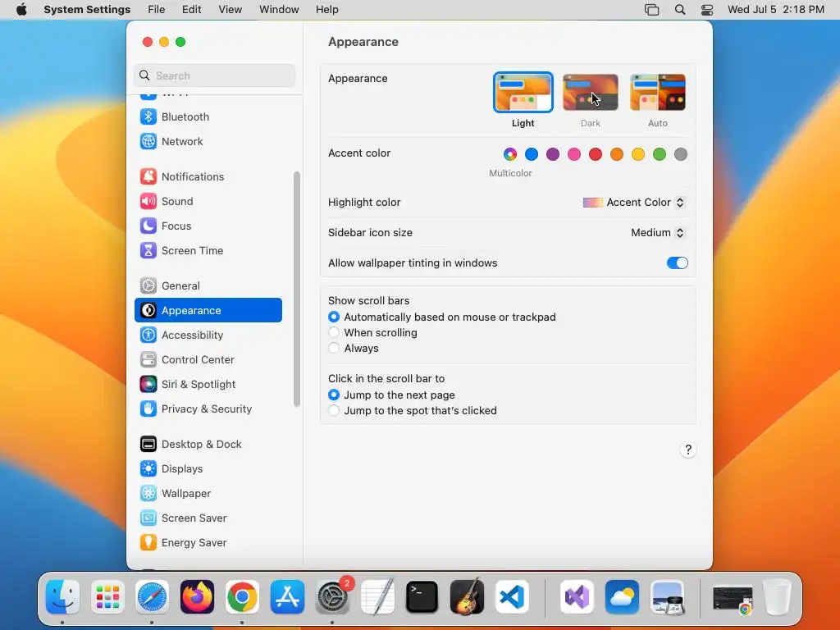Click the help question mark button

[x=688, y=450]
